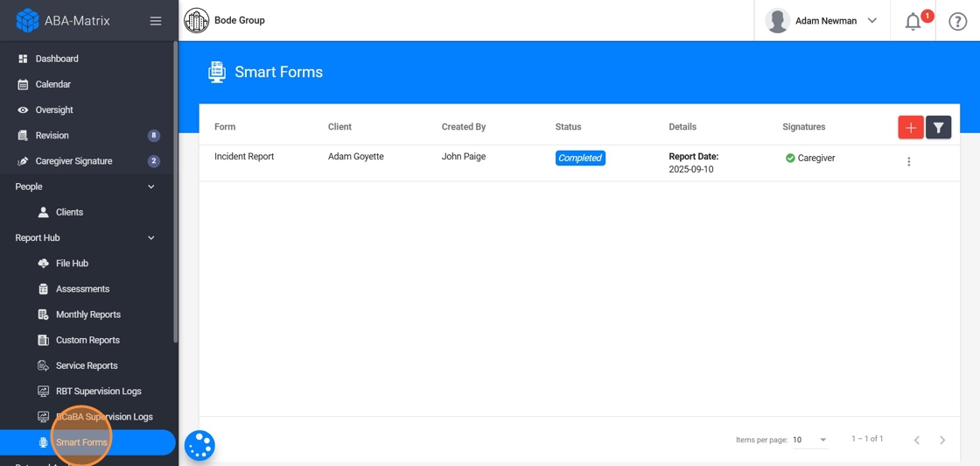Click the help question mark icon
The image size is (980, 466).
pyautogui.click(x=958, y=21)
